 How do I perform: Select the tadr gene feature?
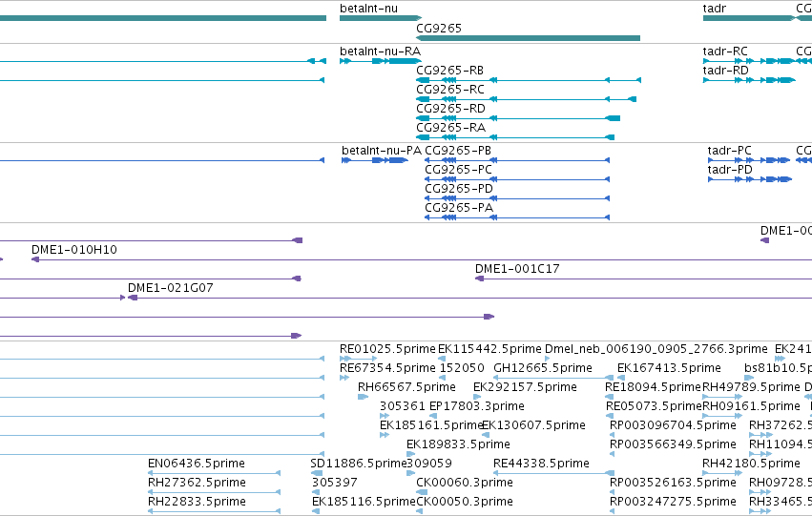coord(749,18)
